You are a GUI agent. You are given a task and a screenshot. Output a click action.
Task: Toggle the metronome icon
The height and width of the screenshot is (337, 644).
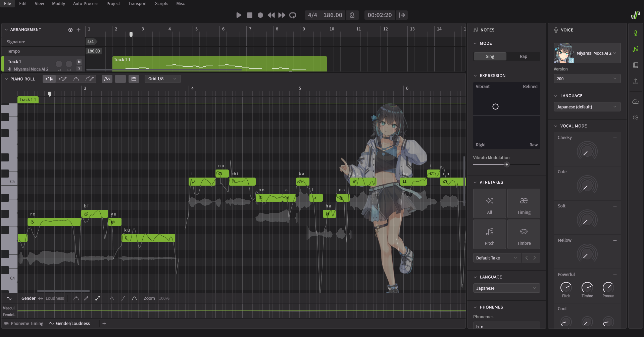tap(352, 15)
